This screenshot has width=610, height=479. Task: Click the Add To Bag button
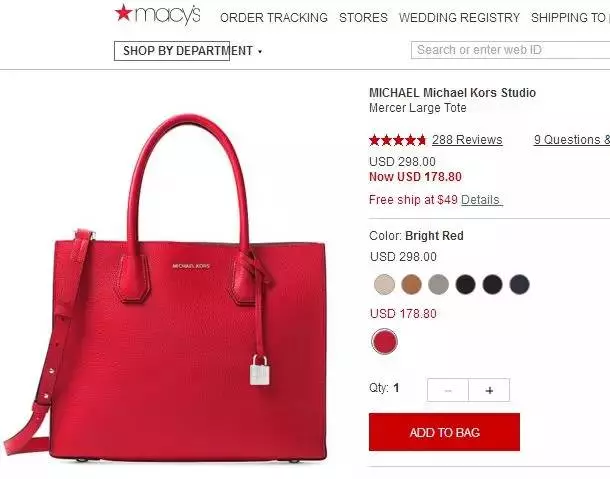coord(444,432)
